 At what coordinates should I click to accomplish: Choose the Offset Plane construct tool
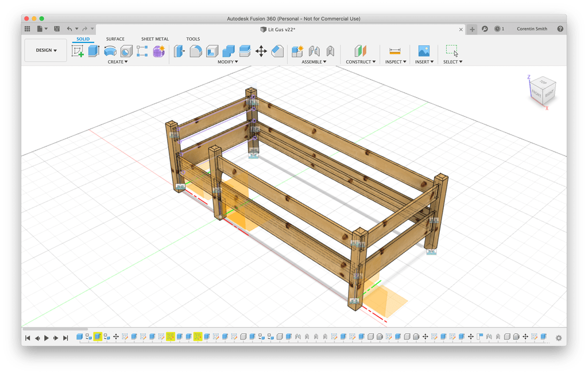360,51
